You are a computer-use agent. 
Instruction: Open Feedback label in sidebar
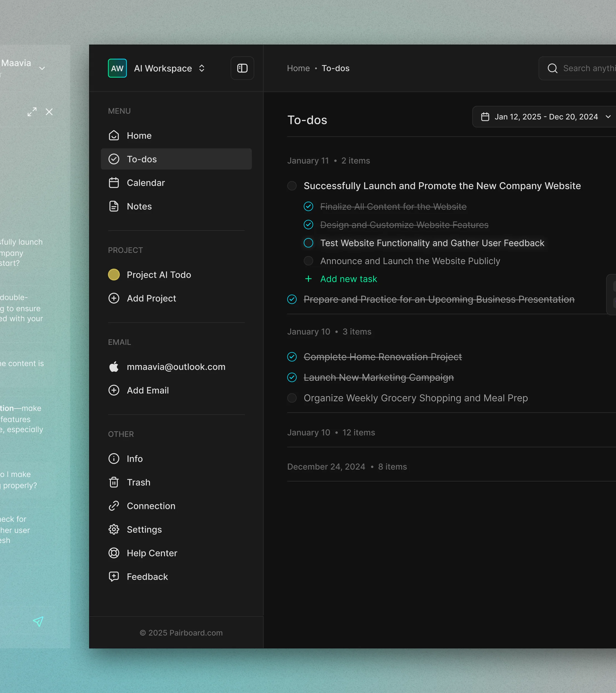point(147,576)
